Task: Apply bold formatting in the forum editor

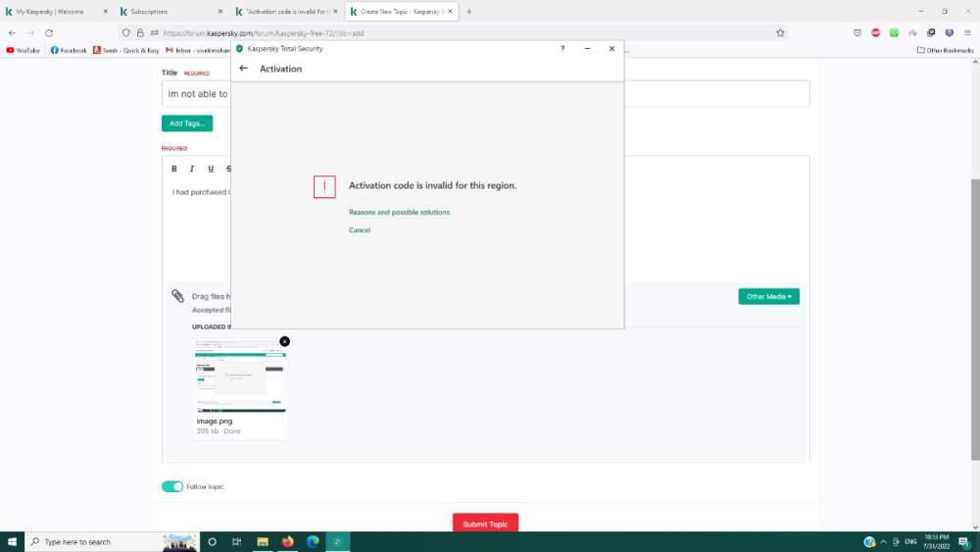Action: pos(174,169)
